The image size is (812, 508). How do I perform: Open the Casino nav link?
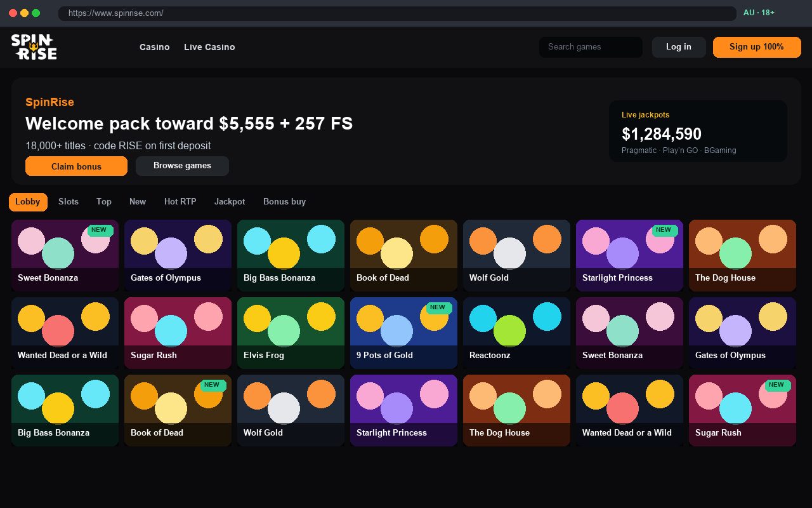(155, 47)
